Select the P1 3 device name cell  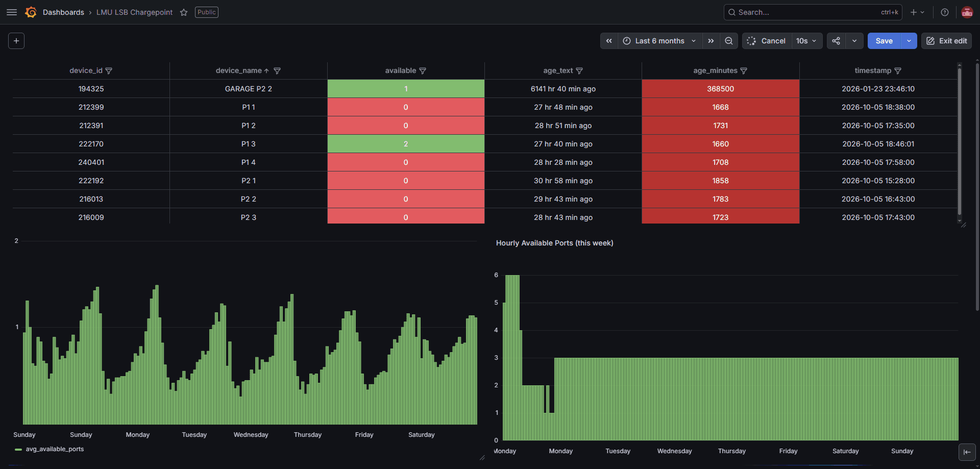click(249, 144)
